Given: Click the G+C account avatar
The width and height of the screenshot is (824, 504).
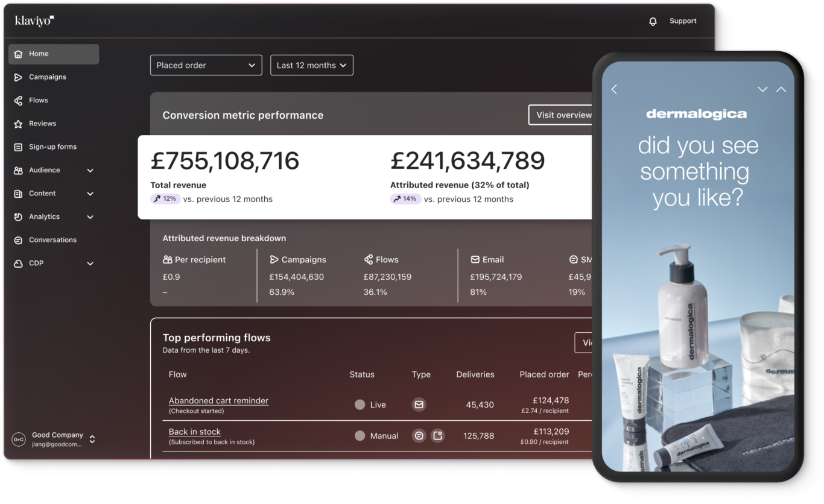Looking at the screenshot, I should (x=19, y=439).
